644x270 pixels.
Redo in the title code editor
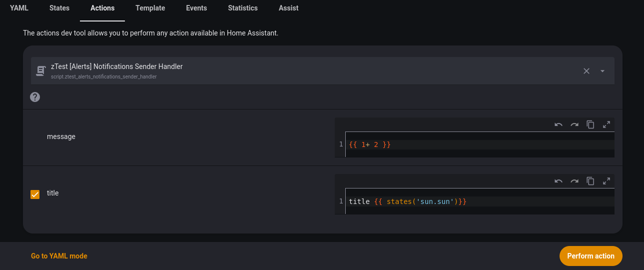click(x=575, y=181)
